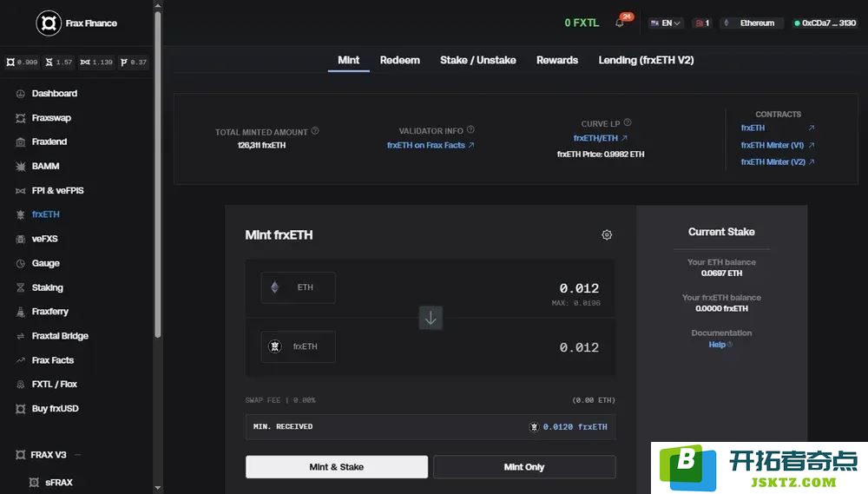Click the FPIS price ticker 0.37

pyautogui.click(x=134, y=62)
